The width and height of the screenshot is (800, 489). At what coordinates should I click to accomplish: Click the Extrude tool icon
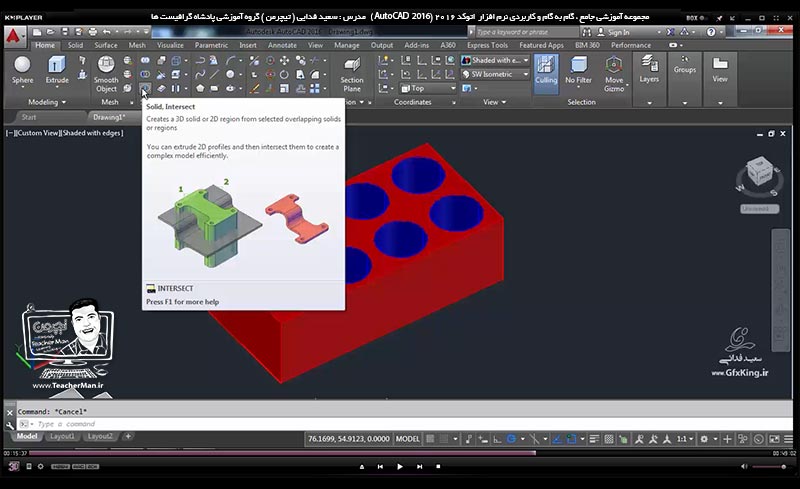[57, 65]
